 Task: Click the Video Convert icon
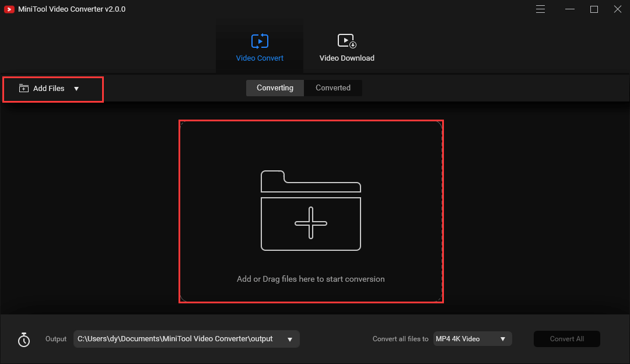pos(260,41)
